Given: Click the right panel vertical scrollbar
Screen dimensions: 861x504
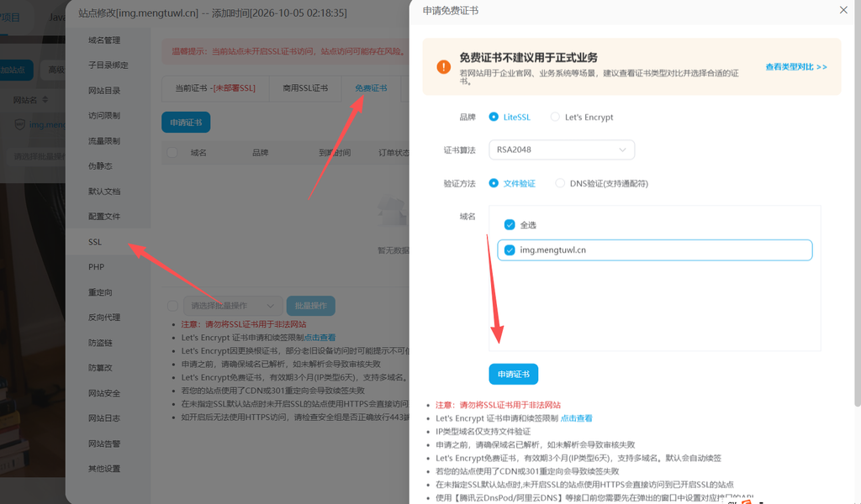Looking at the screenshot, I should 858,203.
